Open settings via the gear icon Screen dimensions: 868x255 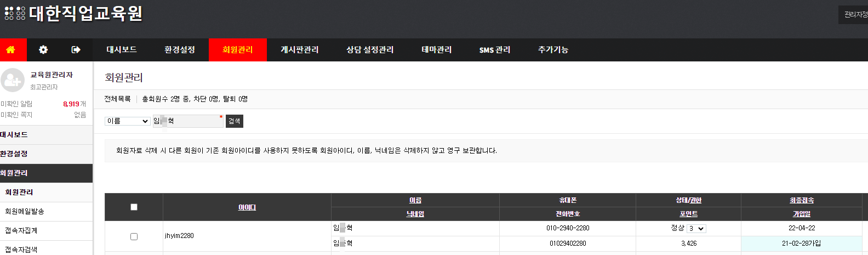pos(43,50)
